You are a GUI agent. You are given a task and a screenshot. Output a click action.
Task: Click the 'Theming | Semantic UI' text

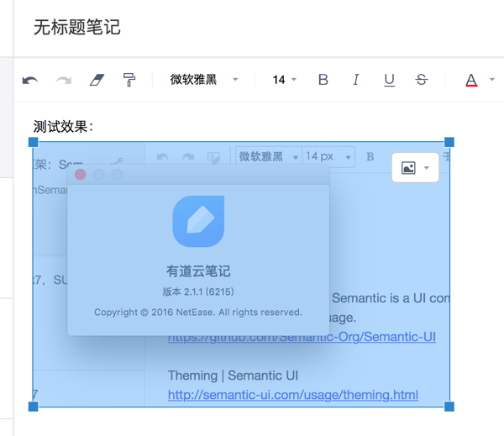pyautogui.click(x=233, y=376)
